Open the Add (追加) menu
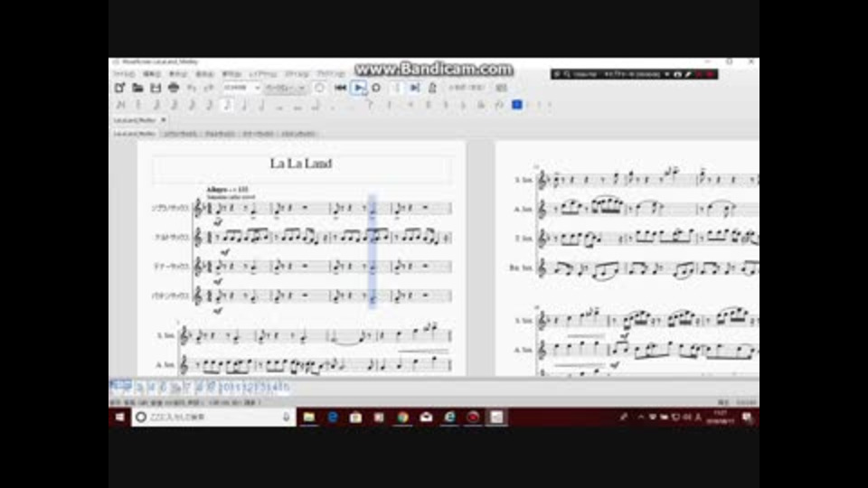 [x=204, y=73]
